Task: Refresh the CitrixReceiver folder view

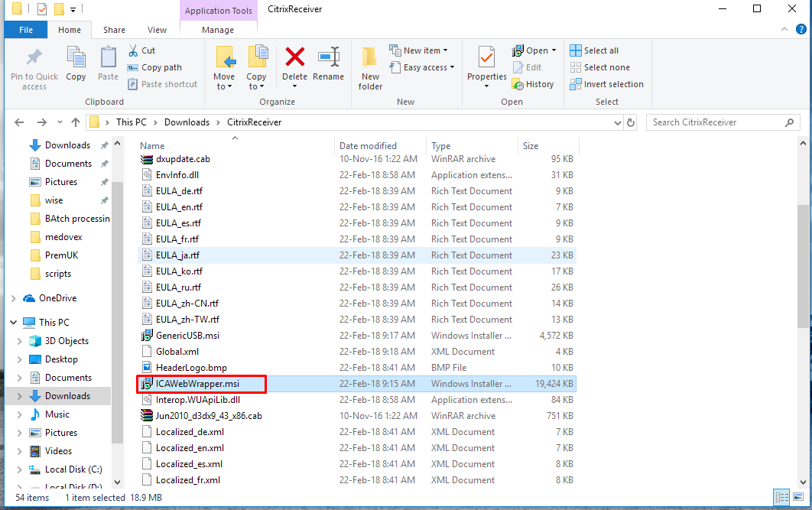Action: point(631,122)
